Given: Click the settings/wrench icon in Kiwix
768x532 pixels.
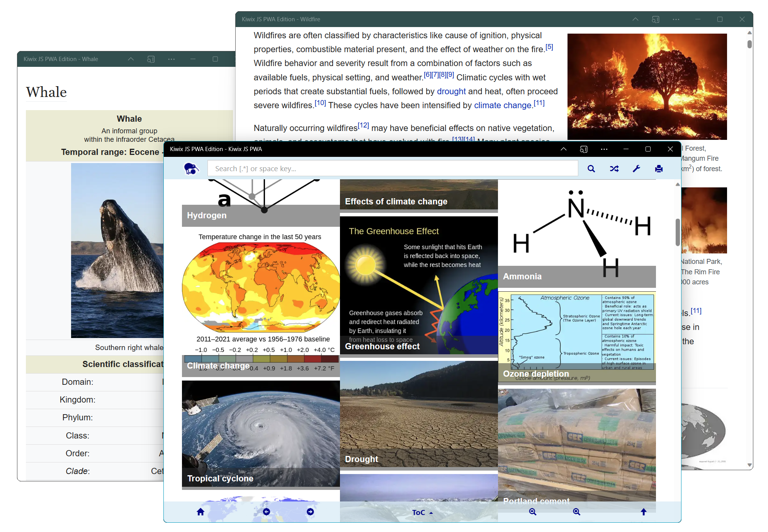Looking at the screenshot, I should [x=637, y=168].
